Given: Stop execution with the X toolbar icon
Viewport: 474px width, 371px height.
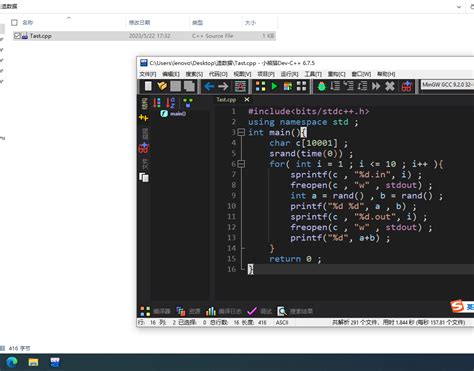Looking at the screenshot, I should 390,86.
